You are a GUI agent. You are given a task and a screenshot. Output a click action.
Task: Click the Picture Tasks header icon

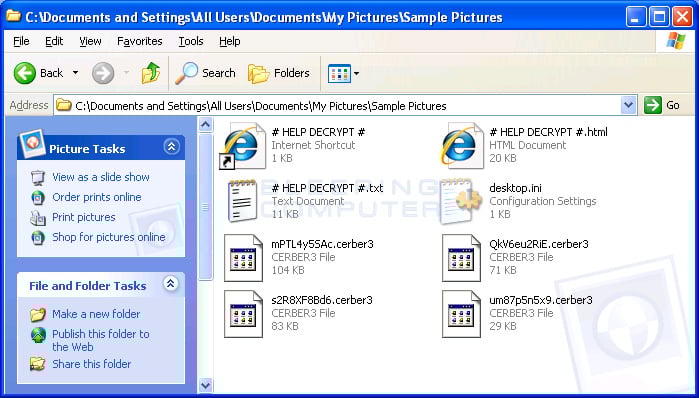coord(33,144)
